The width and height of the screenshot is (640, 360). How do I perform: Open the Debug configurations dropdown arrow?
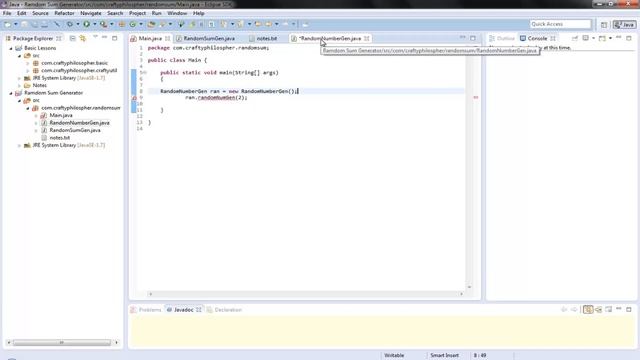click(x=78, y=24)
